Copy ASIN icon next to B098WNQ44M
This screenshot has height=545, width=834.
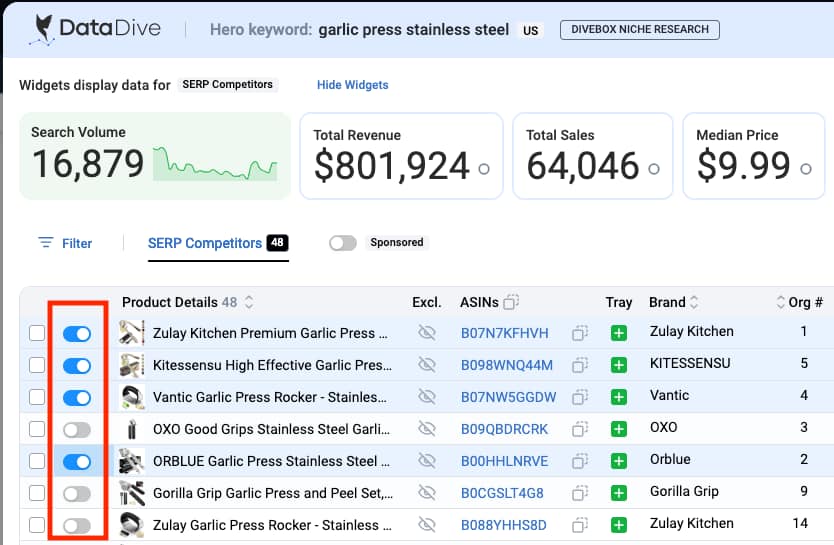coord(579,365)
